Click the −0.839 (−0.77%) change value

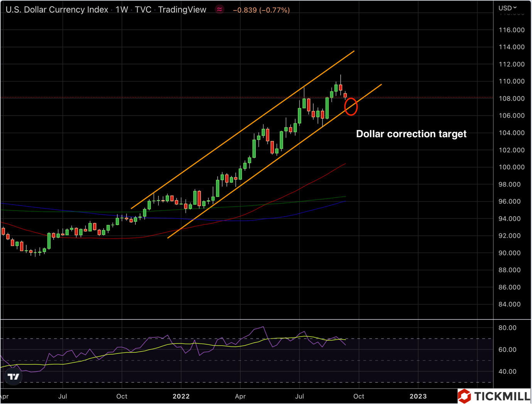[x=262, y=10]
